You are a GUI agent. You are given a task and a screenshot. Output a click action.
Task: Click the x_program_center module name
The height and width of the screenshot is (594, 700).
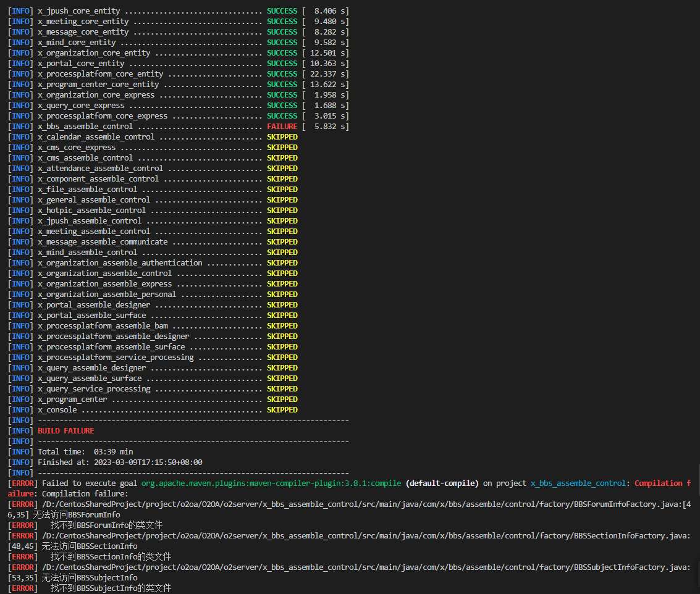point(72,399)
